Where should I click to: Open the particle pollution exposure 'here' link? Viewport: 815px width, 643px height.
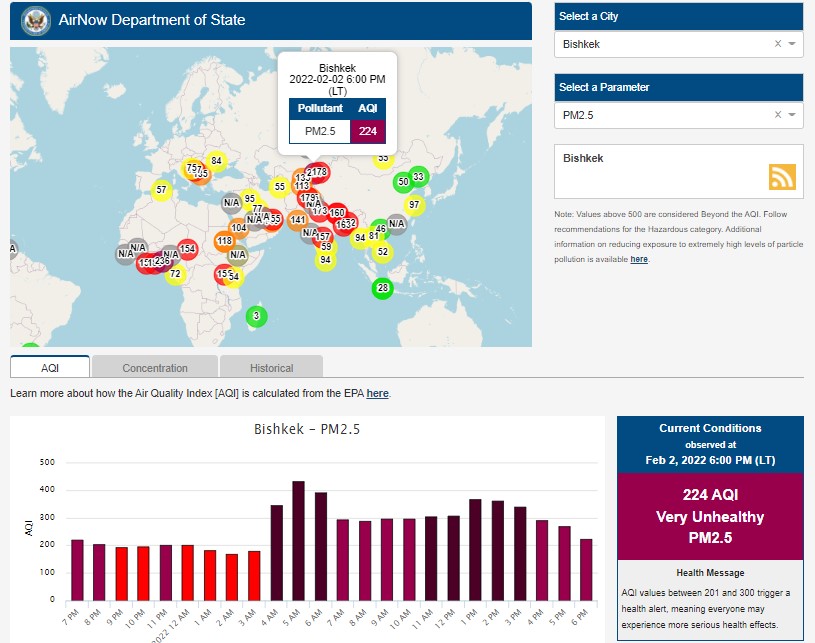639,259
